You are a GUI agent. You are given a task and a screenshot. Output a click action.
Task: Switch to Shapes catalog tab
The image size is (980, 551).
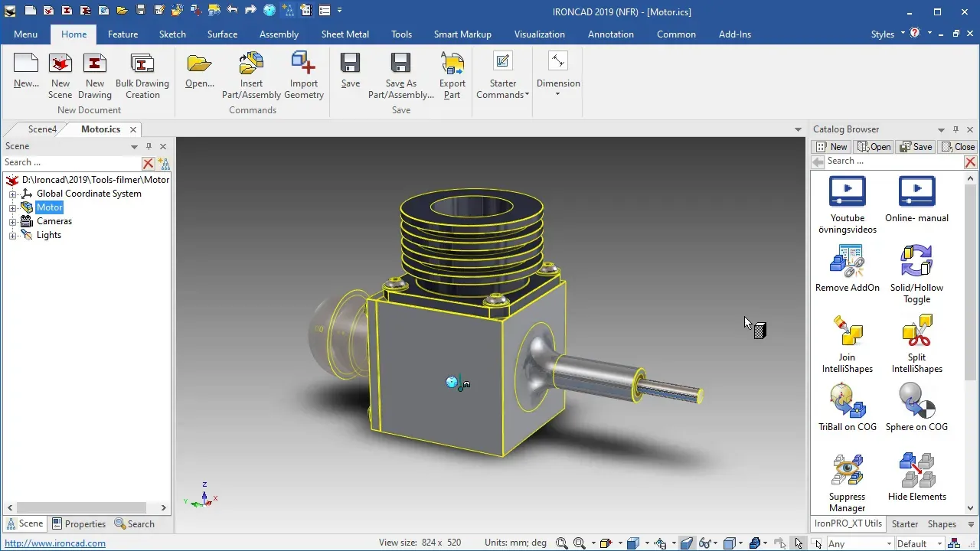coord(942,524)
